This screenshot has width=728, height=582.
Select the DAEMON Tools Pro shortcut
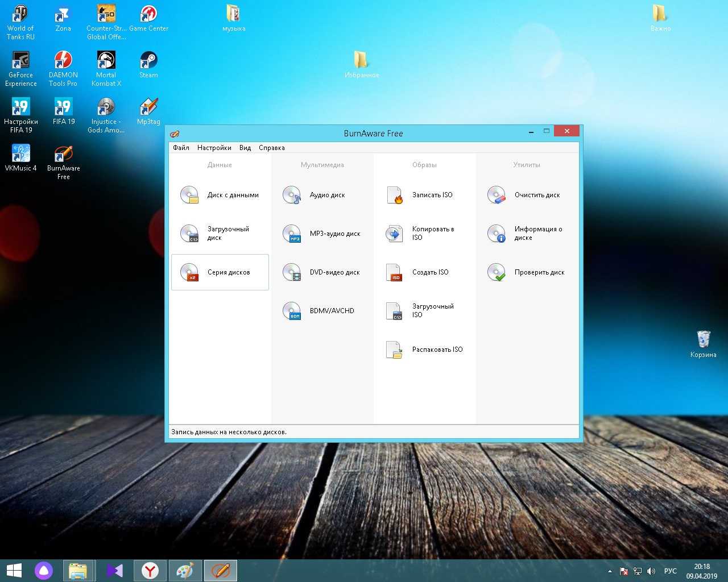pos(63,69)
